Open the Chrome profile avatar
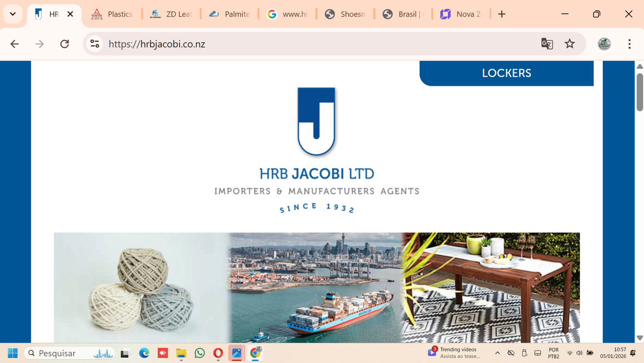 pyautogui.click(x=604, y=44)
